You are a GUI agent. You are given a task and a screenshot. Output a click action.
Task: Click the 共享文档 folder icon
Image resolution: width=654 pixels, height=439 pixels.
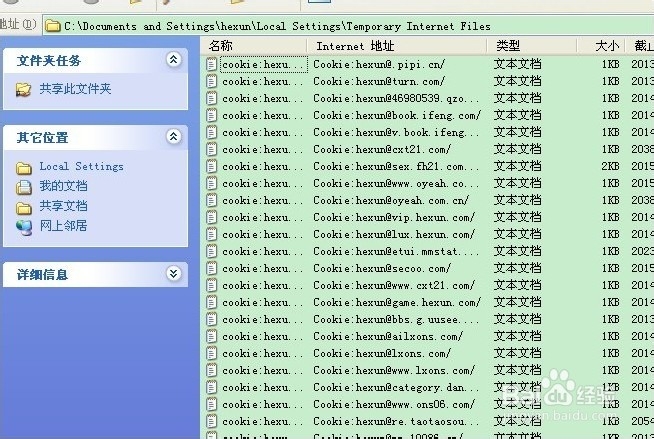click(24, 208)
